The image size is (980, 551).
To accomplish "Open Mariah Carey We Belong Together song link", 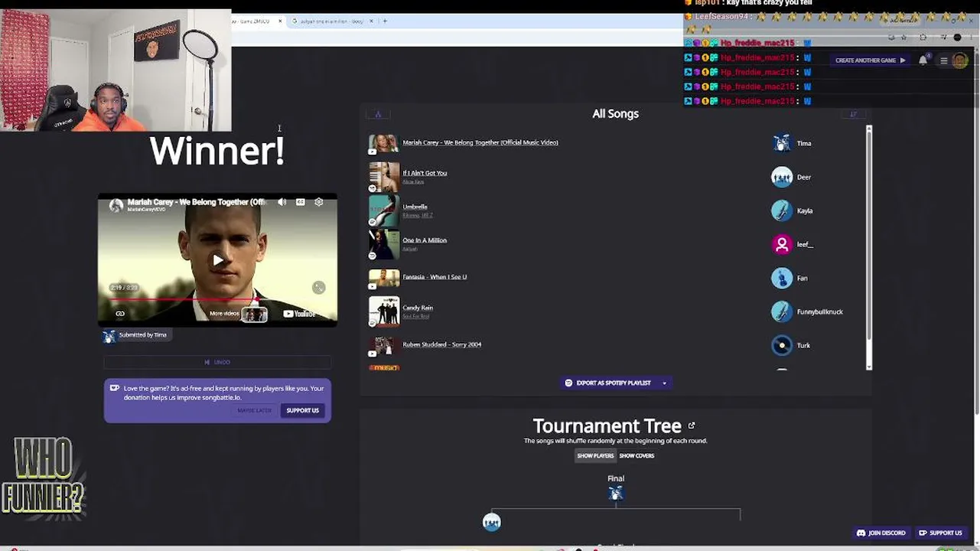I will coord(480,142).
